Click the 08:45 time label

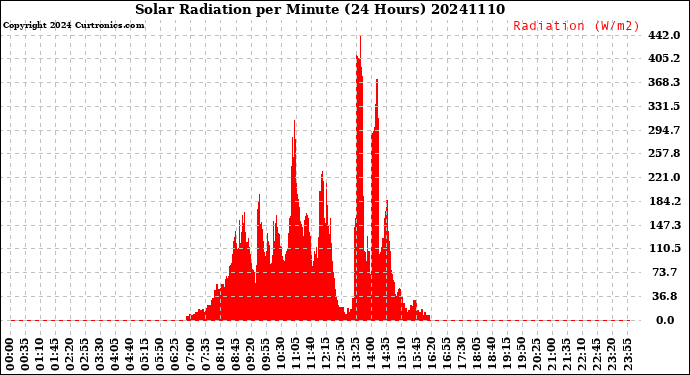[235, 355]
